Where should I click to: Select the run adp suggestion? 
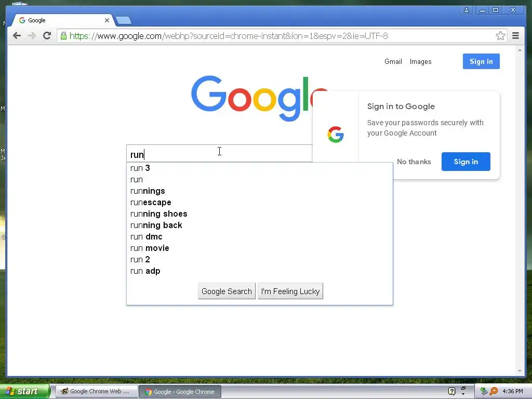pos(260,271)
